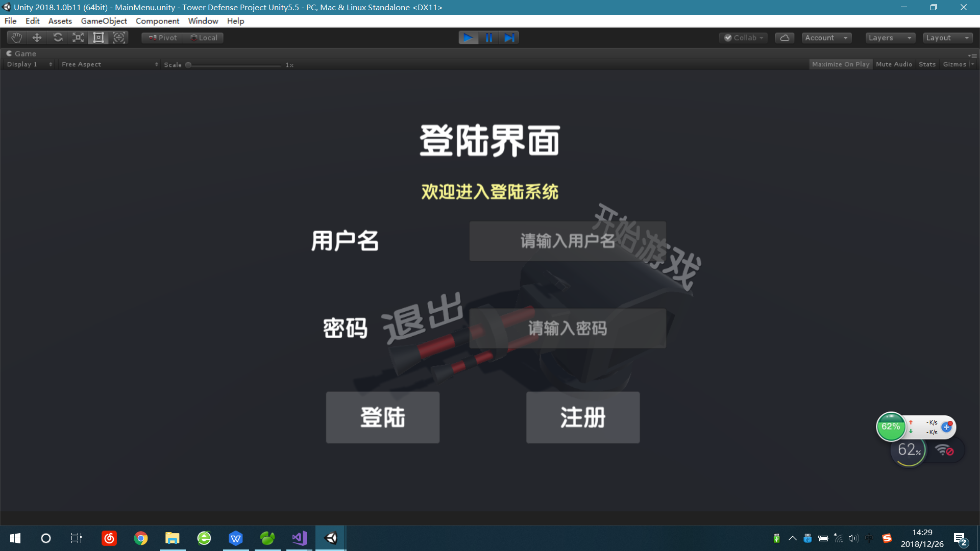This screenshot has height=551, width=980.
Task: Select the Hand tool in toolbar
Action: 16,38
